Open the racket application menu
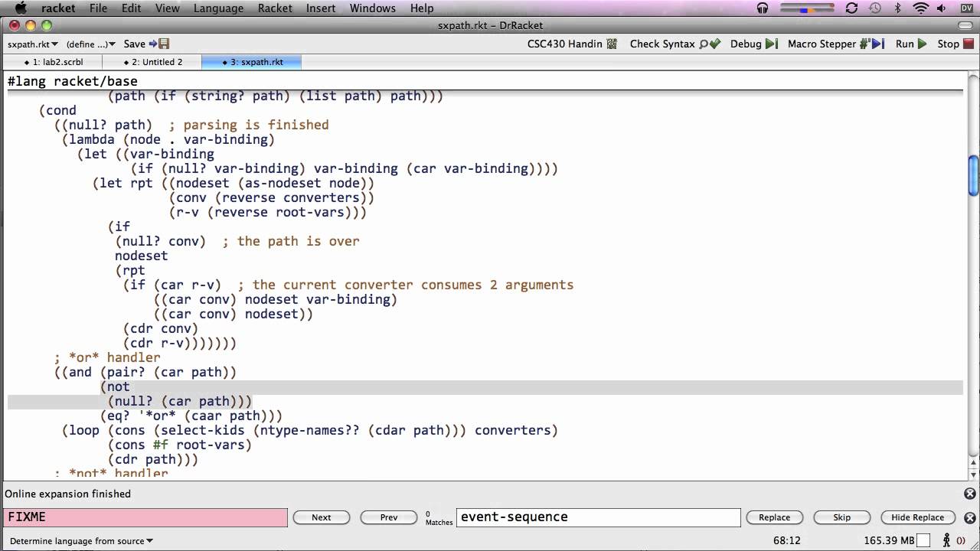Viewport: 980px width, 551px height. click(x=58, y=8)
